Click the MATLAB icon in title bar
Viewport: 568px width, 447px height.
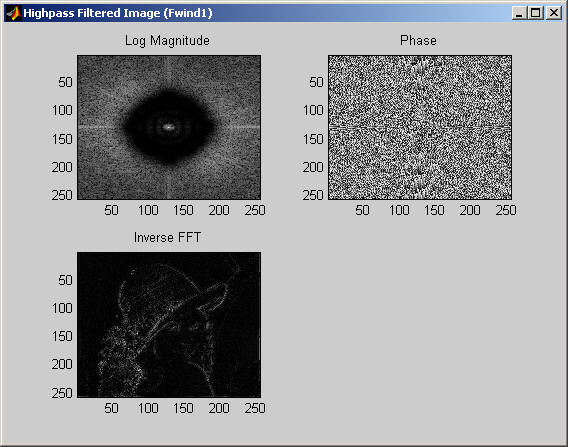13,13
